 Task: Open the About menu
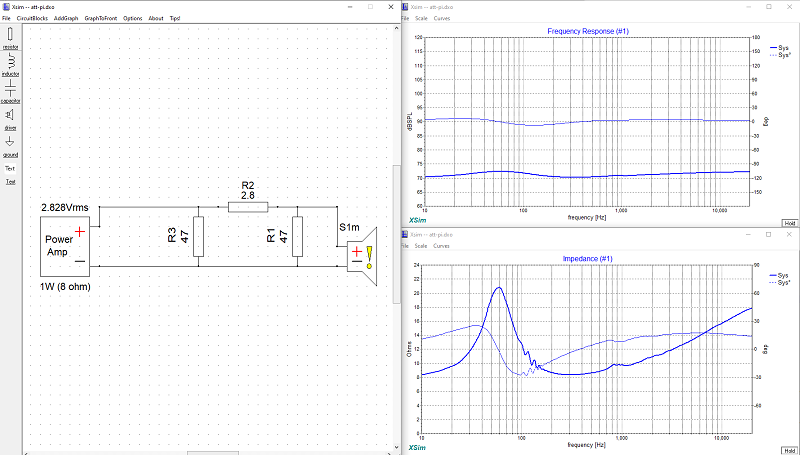point(156,18)
